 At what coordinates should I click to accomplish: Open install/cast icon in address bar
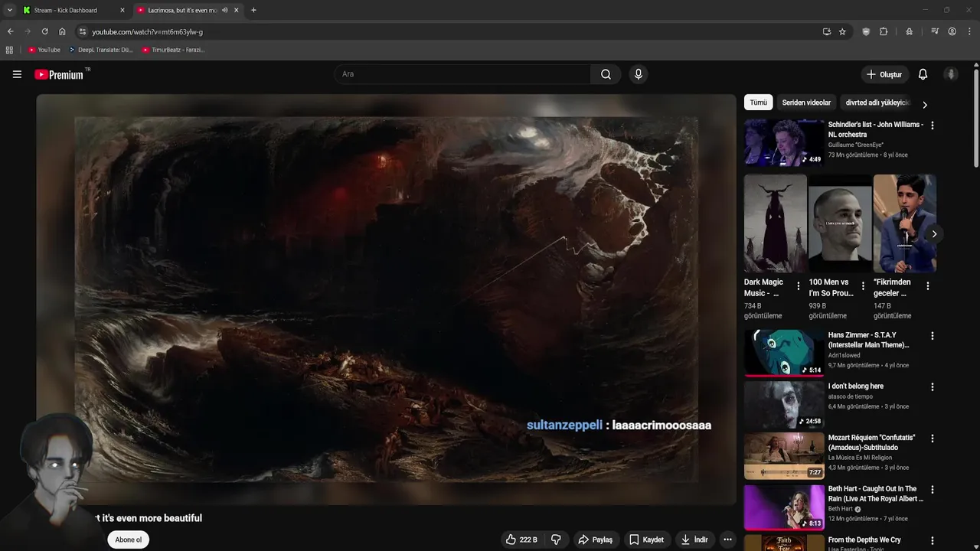tap(826, 31)
